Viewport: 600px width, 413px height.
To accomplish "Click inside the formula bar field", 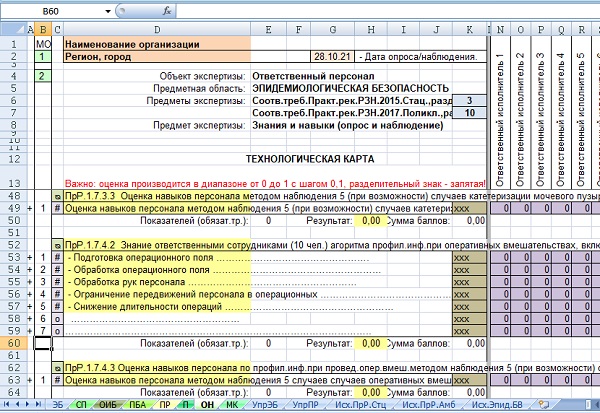I will (387, 11).
